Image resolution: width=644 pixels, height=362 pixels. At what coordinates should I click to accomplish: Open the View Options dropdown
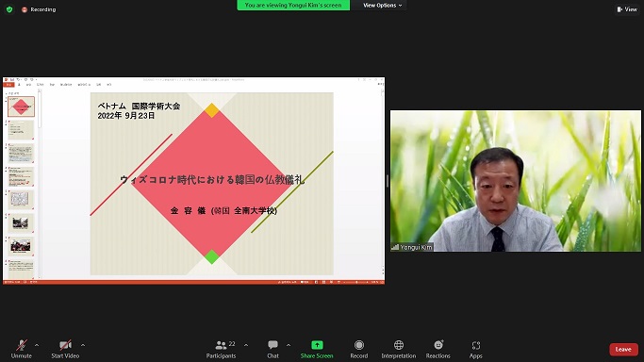pyautogui.click(x=382, y=6)
